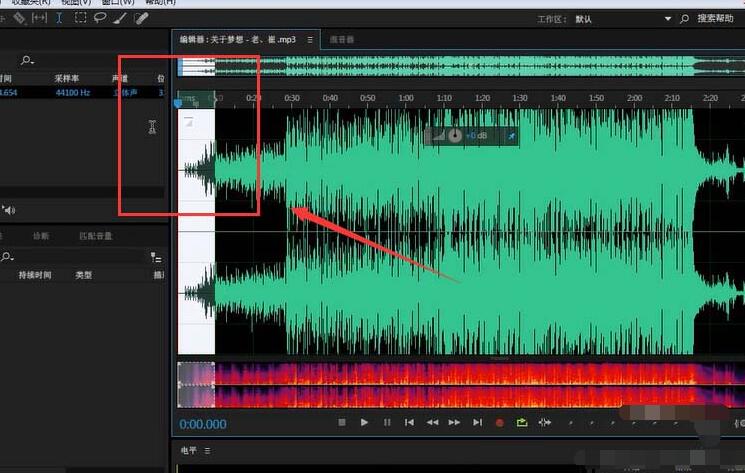745x473 pixels.
Task: Pin the volume HUD overlay
Action: click(511, 136)
